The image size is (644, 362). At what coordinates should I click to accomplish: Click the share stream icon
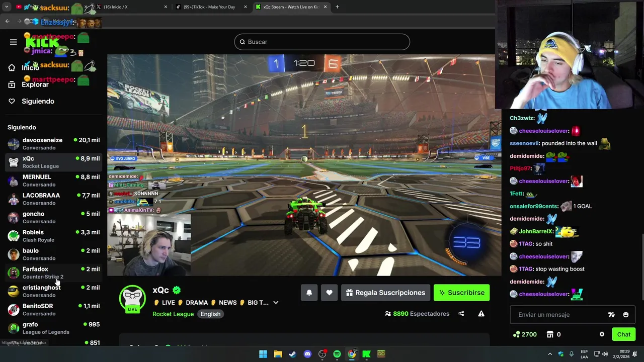(461, 314)
